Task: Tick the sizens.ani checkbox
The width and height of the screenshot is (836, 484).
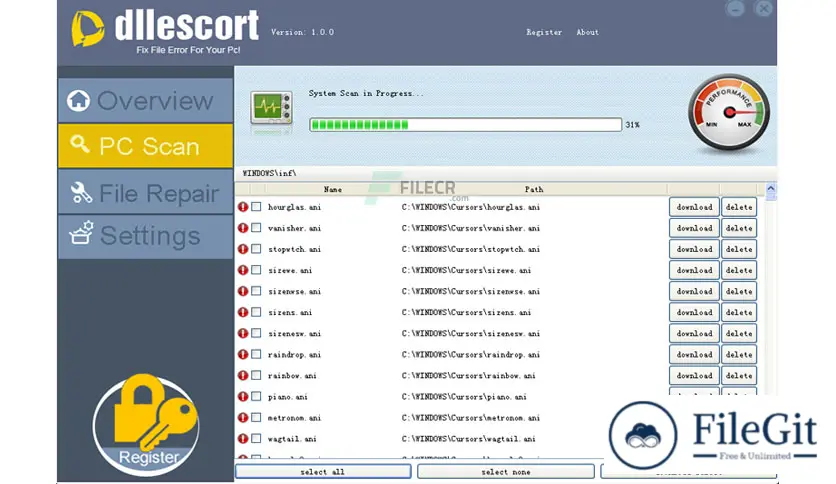Action: (256, 312)
